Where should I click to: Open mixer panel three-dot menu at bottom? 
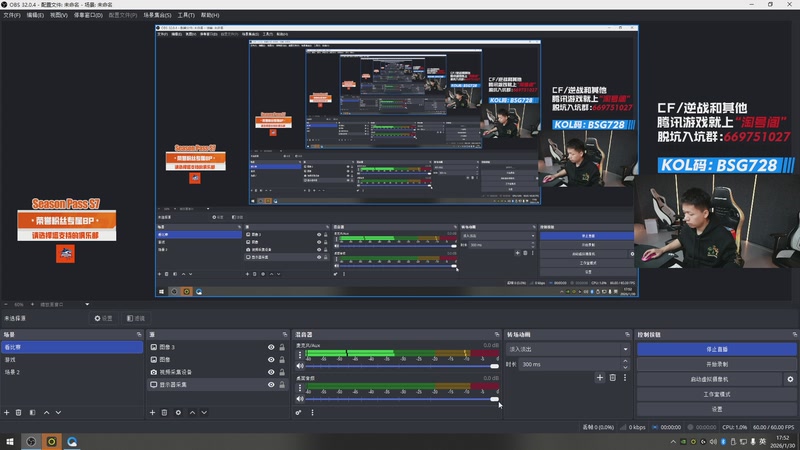[x=312, y=412]
